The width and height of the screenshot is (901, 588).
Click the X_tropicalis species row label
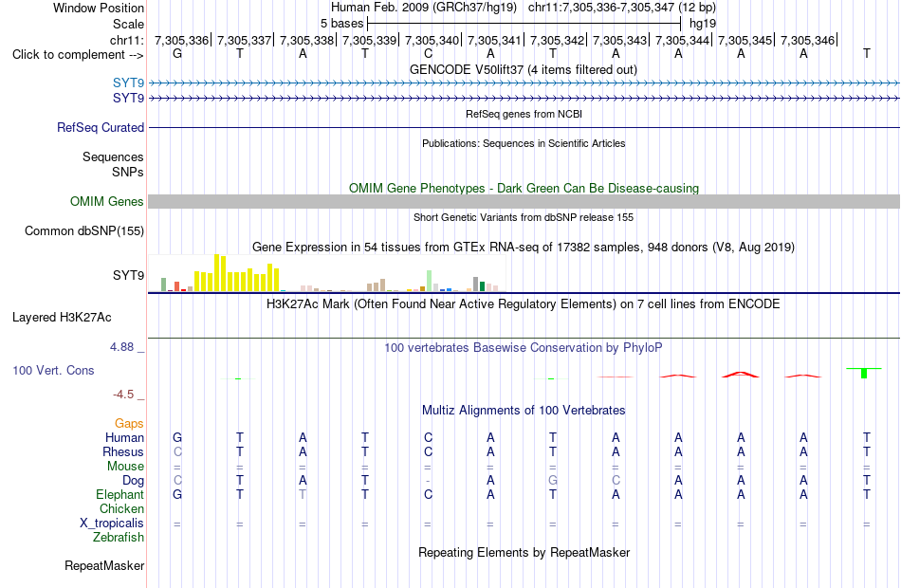coord(112,524)
